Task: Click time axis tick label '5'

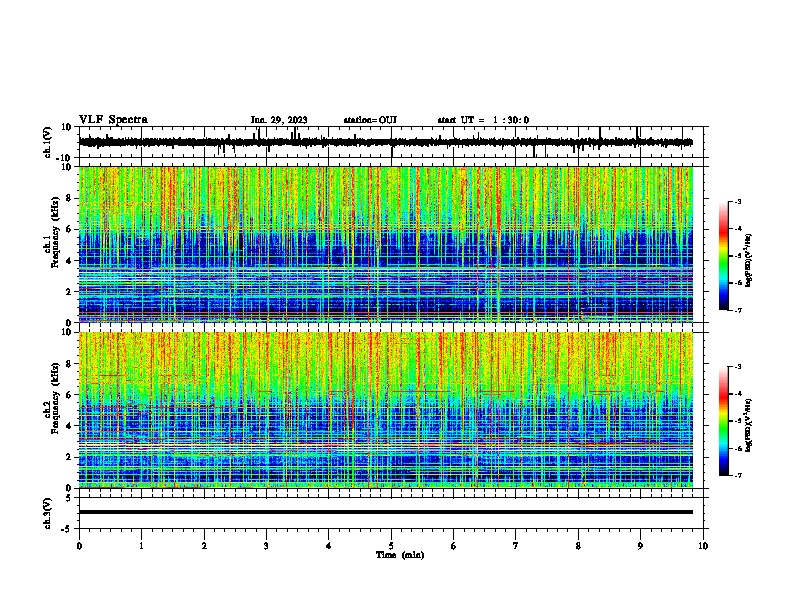Action: tap(391, 546)
